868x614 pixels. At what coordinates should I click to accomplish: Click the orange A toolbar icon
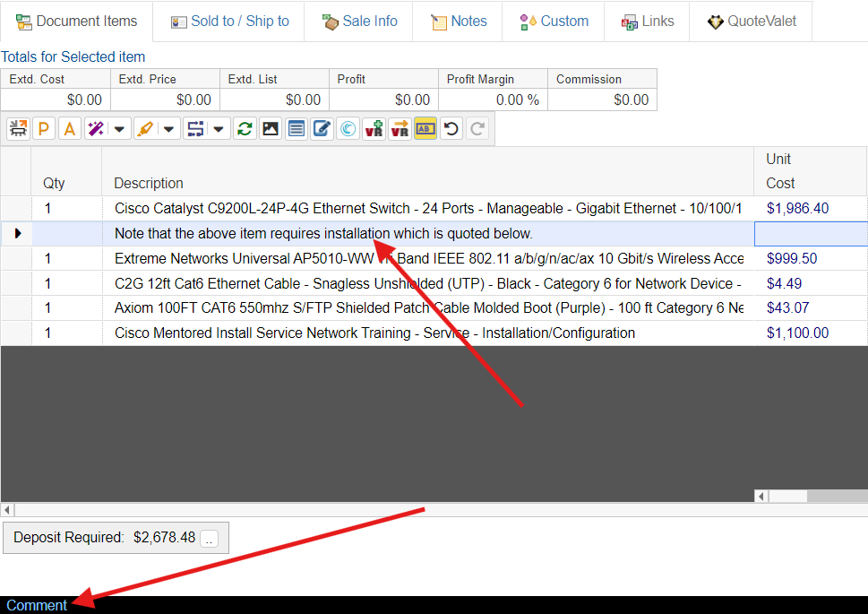69,129
